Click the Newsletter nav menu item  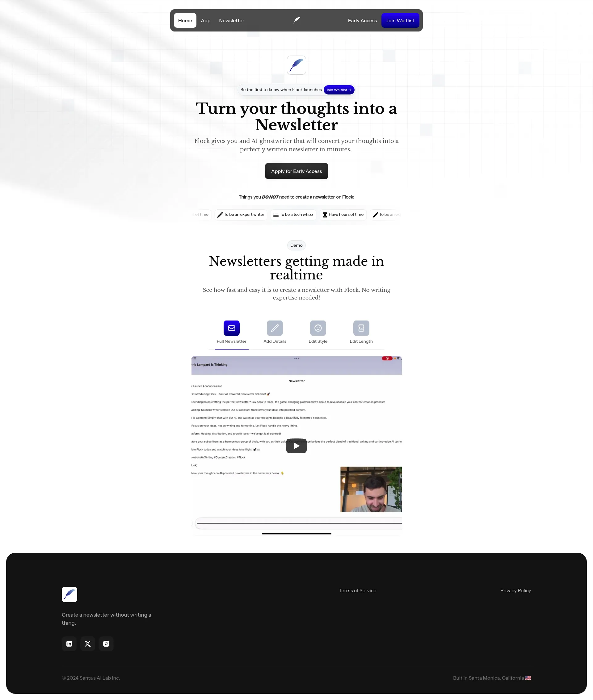[x=231, y=20]
